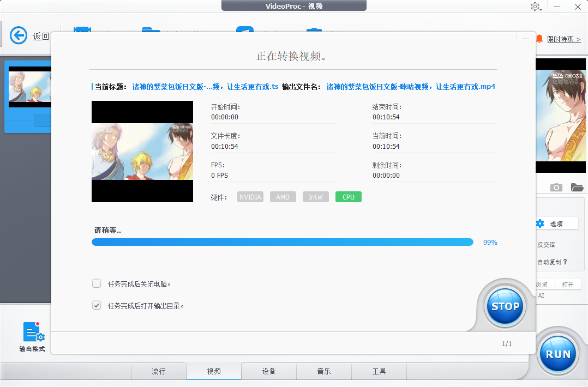Select AMD hardware option
This screenshot has width=588, height=387.
pos(283,197)
